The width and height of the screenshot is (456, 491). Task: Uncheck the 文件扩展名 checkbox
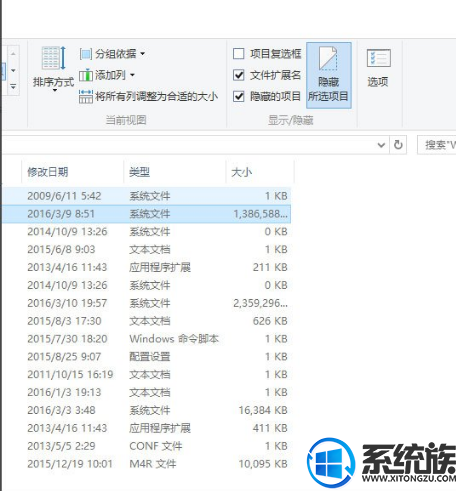(239, 75)
